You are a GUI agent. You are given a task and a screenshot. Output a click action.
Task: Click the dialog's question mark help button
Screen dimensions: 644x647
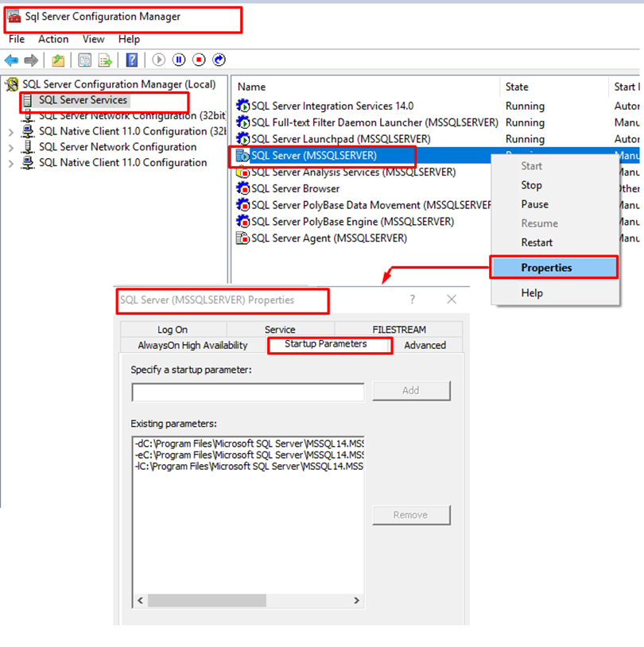412,299
